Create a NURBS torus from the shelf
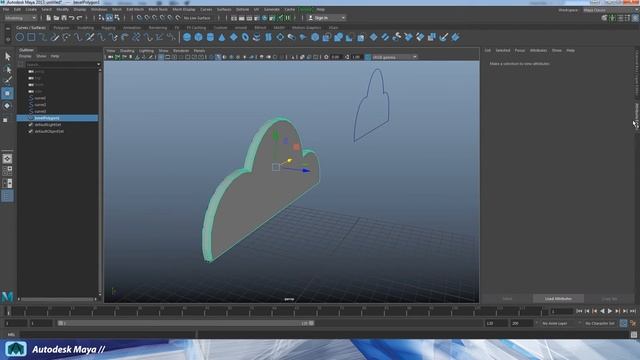640x360 pixels. (245, 37)
